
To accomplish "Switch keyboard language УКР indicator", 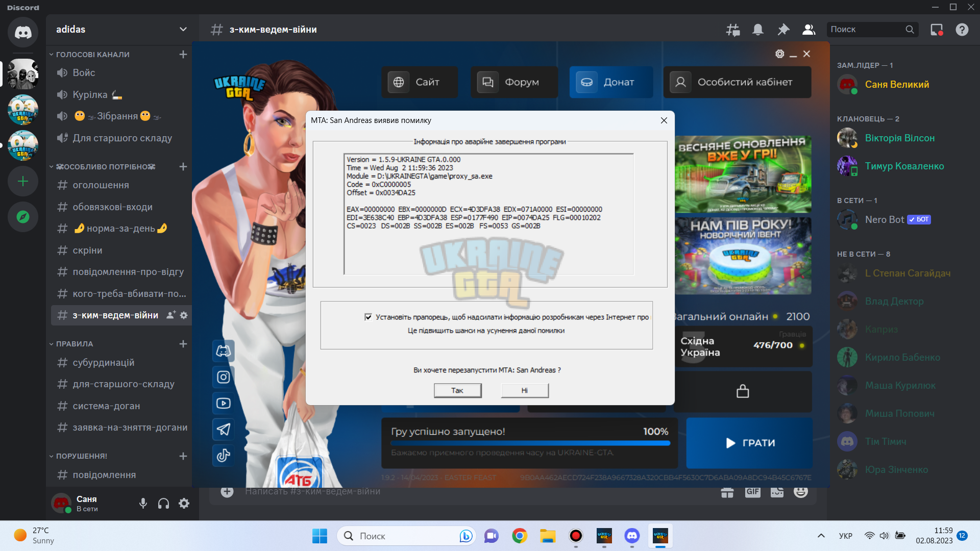I will coord(846,536).
